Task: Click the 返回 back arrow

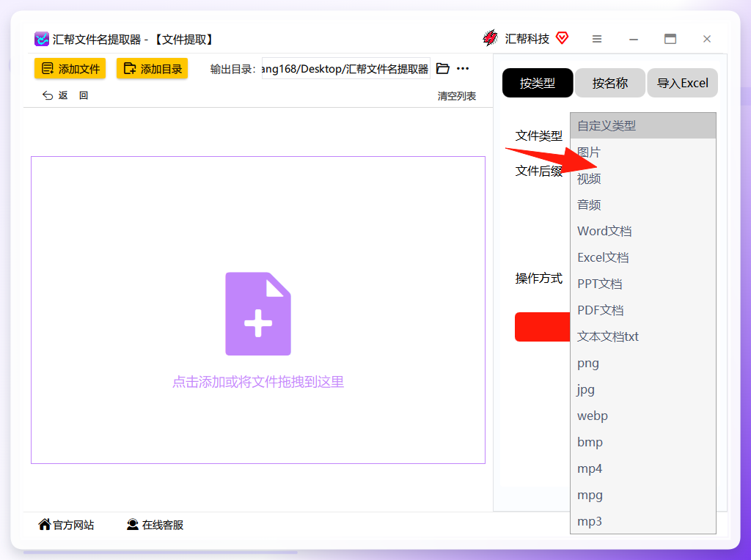Action: [48, 95]
